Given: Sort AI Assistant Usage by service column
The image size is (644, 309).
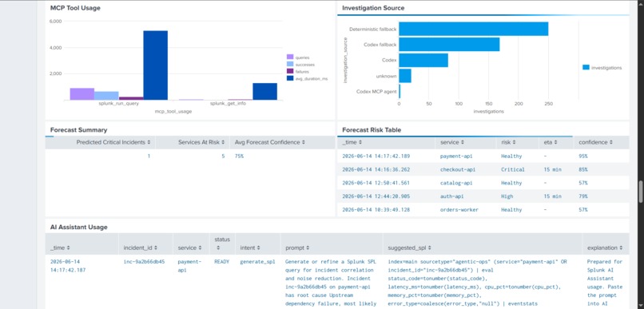Looking at the screenshot, I should [189, 248].
